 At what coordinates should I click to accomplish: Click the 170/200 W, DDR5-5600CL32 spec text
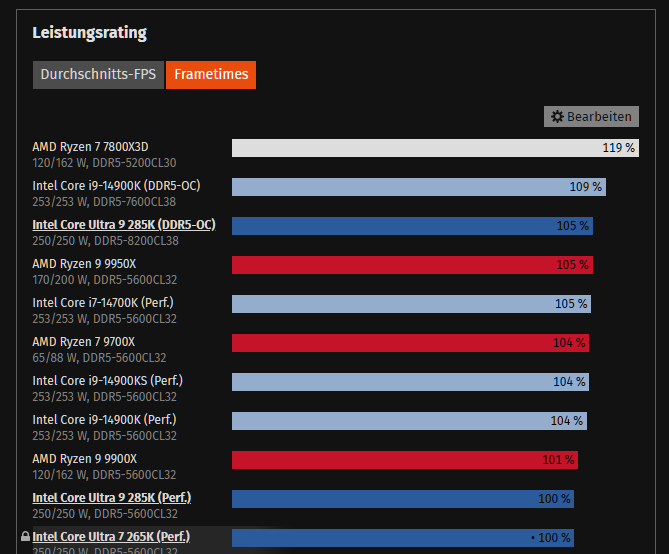[105, 280]
